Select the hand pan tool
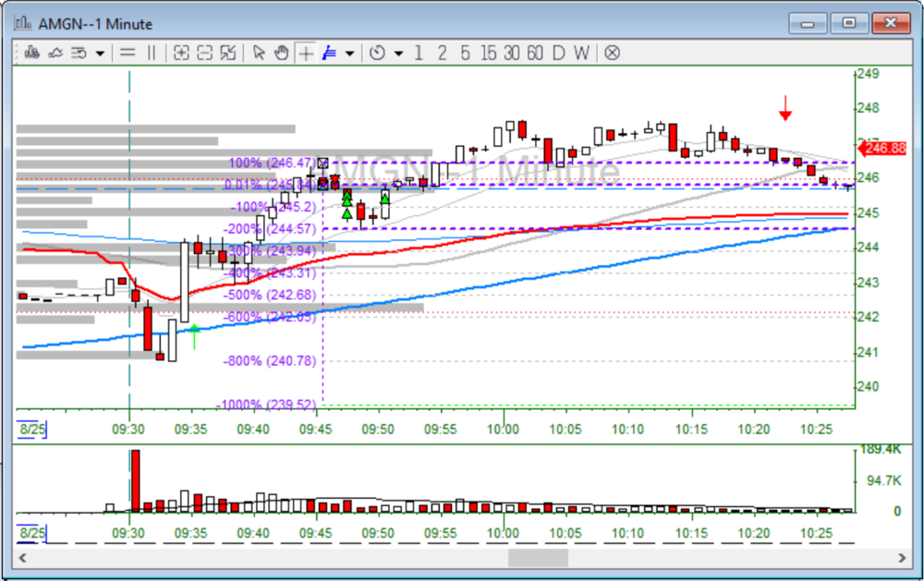 pyautogui.click(x=281, y=53)
